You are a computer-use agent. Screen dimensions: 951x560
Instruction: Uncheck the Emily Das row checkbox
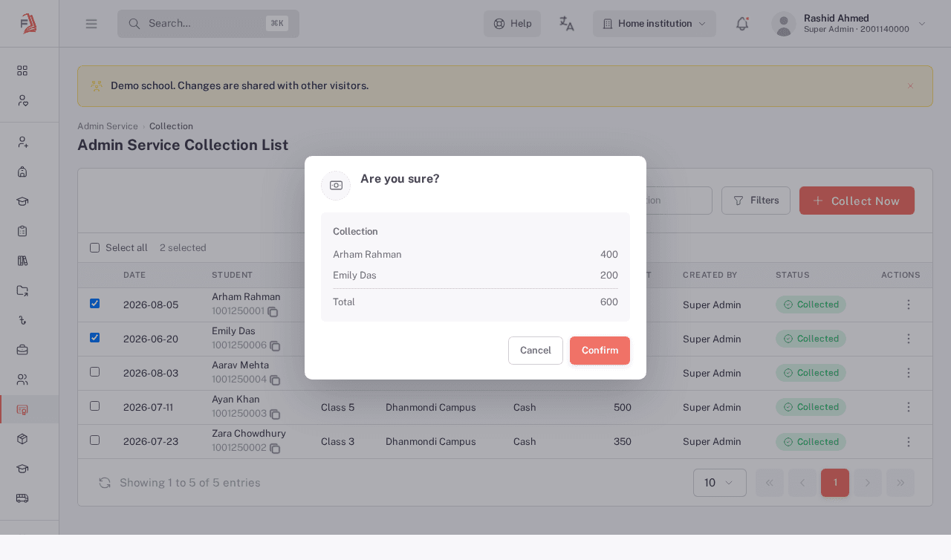pos(94,337)
